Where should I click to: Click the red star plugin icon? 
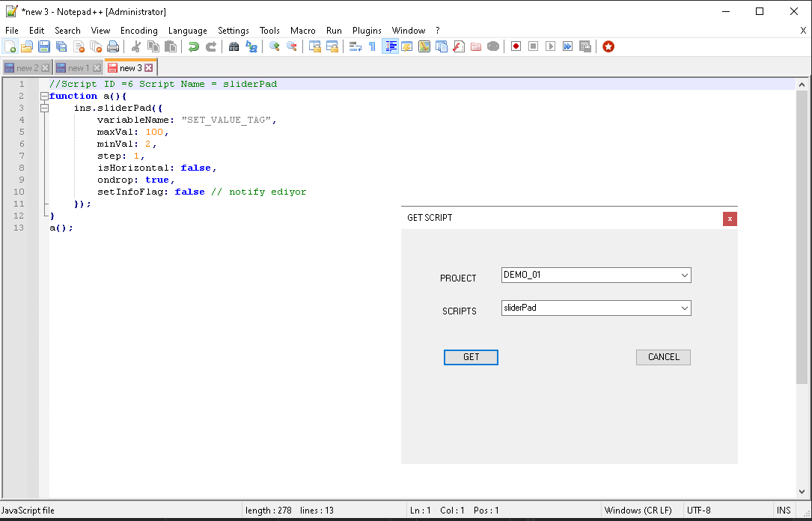(x=608, y=46)
